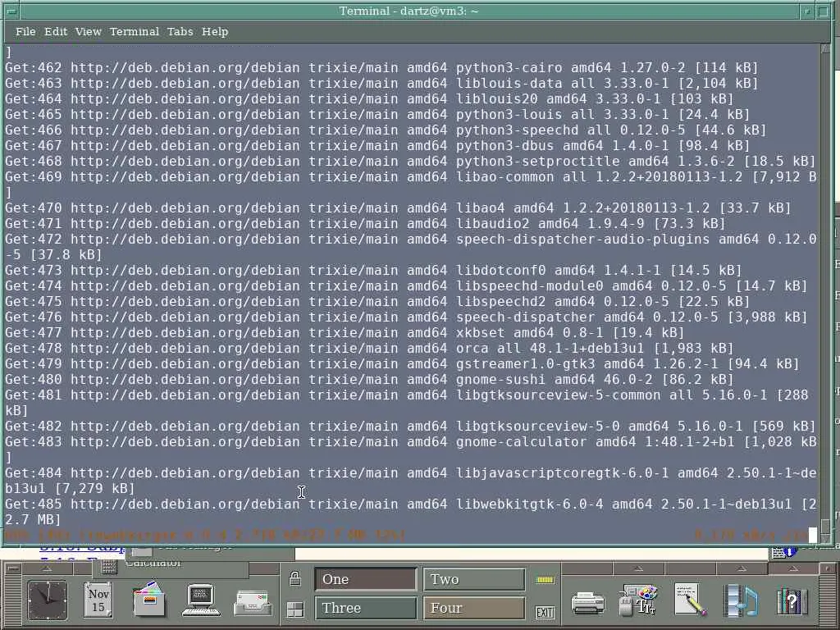Open the View menu in Terminal
The height and width of the screenshot is (630, 840).
tap(88, 32)
